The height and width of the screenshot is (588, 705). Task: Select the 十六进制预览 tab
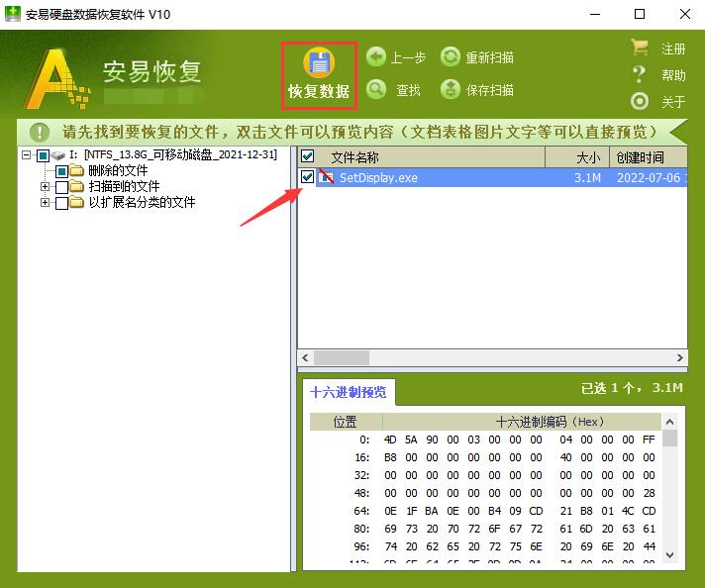[349, 392]
